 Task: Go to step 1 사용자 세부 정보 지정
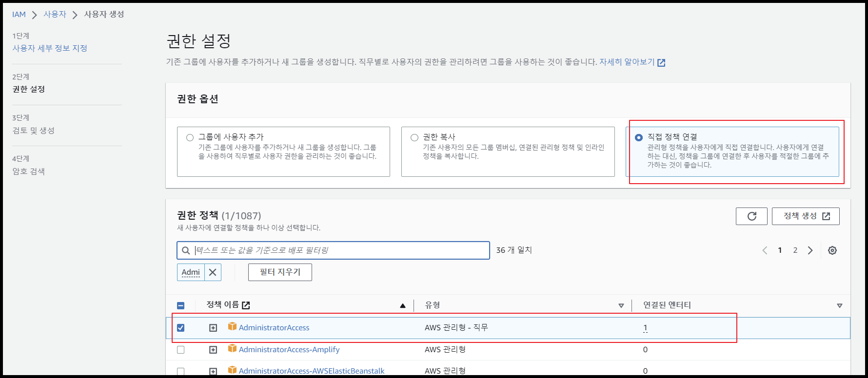[50, 48]
